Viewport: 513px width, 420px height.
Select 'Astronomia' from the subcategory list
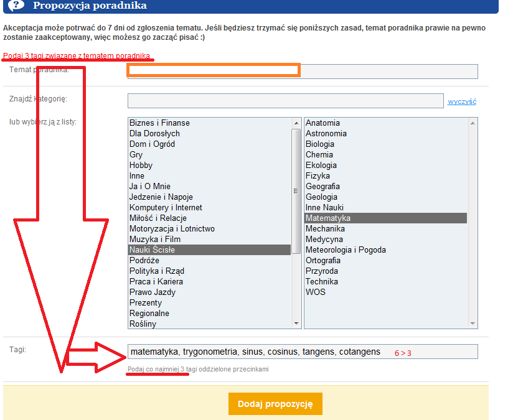click(x=326, y=134)
